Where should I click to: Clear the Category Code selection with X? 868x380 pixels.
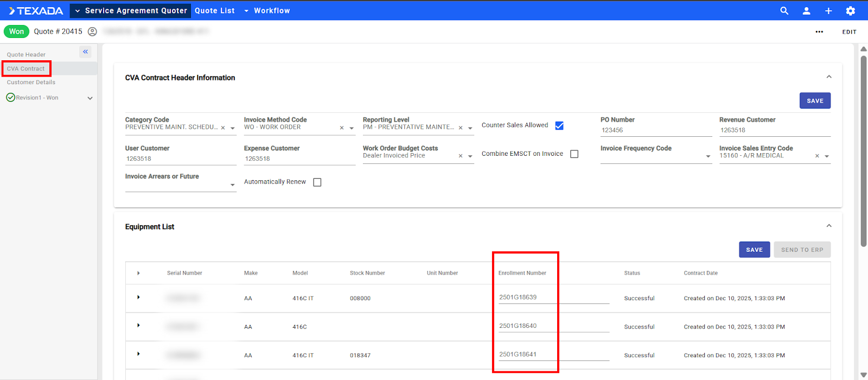tap(223, 128)
